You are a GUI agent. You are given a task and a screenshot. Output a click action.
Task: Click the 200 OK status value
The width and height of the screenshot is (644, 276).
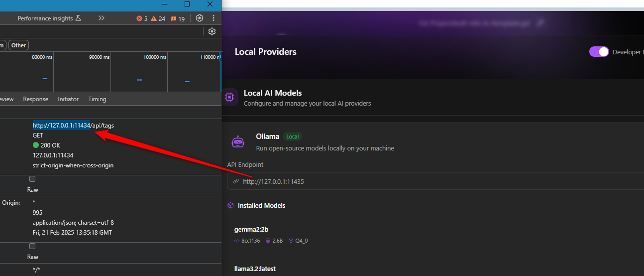coord(50,145)
